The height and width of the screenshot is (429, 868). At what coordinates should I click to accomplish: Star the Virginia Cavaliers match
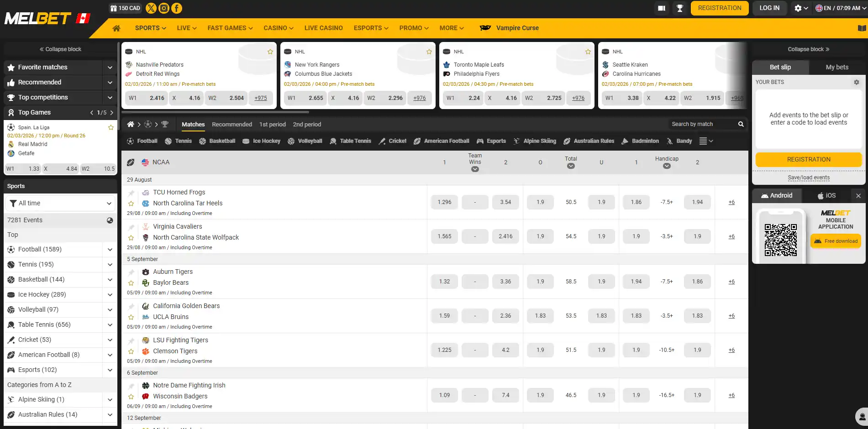(x=131, y=238)
